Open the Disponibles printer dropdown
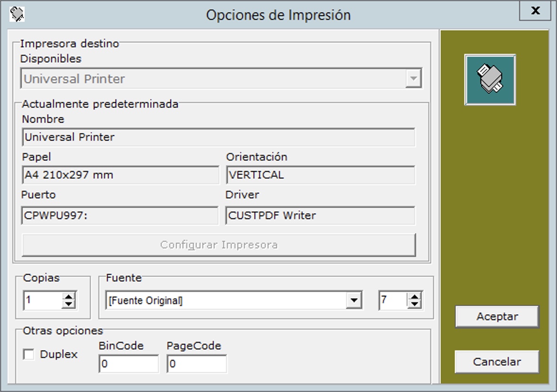 pos(413,79)
